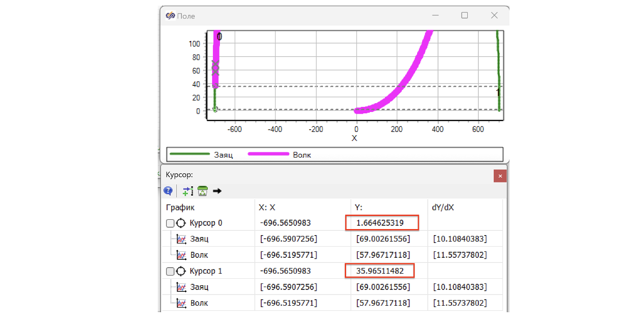Tick the Курсор 0 checkbox
This screenshot has width=644, height=328.
[170, 223]
